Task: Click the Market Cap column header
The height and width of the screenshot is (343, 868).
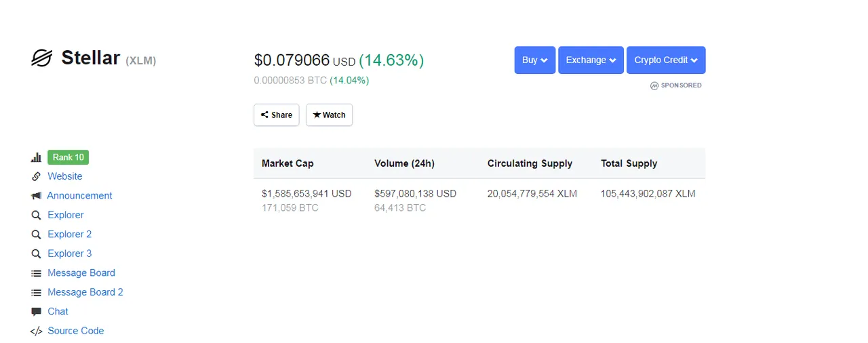Action: [x=288, y=163]
